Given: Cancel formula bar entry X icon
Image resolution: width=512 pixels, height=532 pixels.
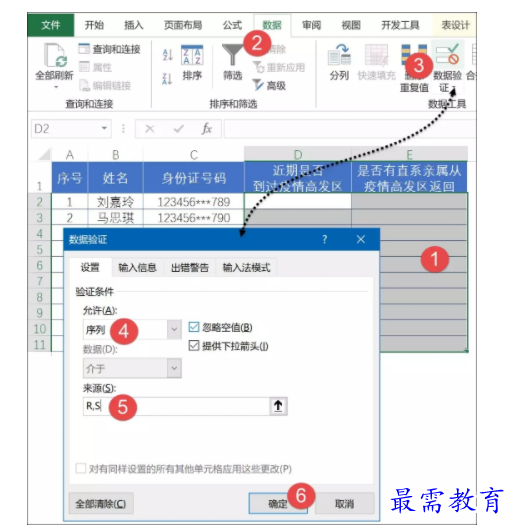Looking at the screenshot, I should [x=150, y=129].
